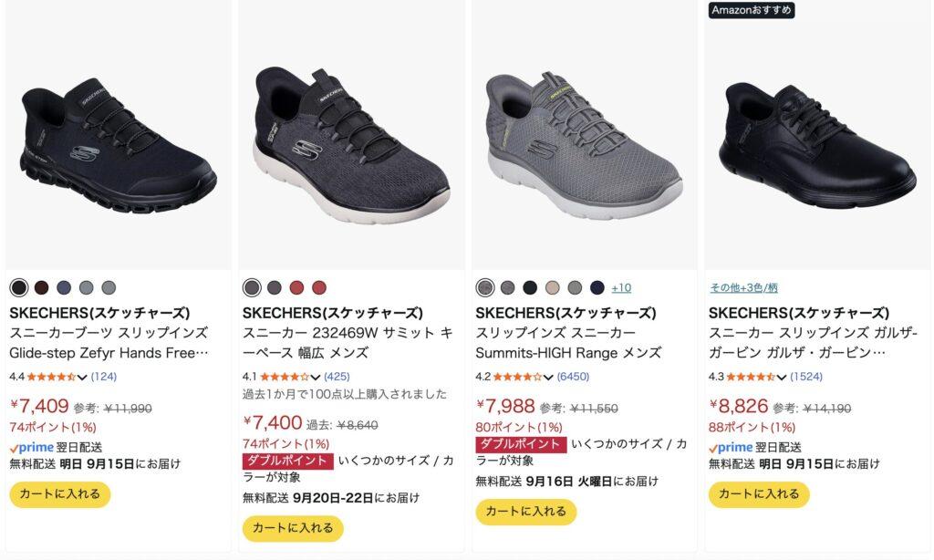View the 425 customer reviews
Viewport: 934px width, 560px height.
337,377
